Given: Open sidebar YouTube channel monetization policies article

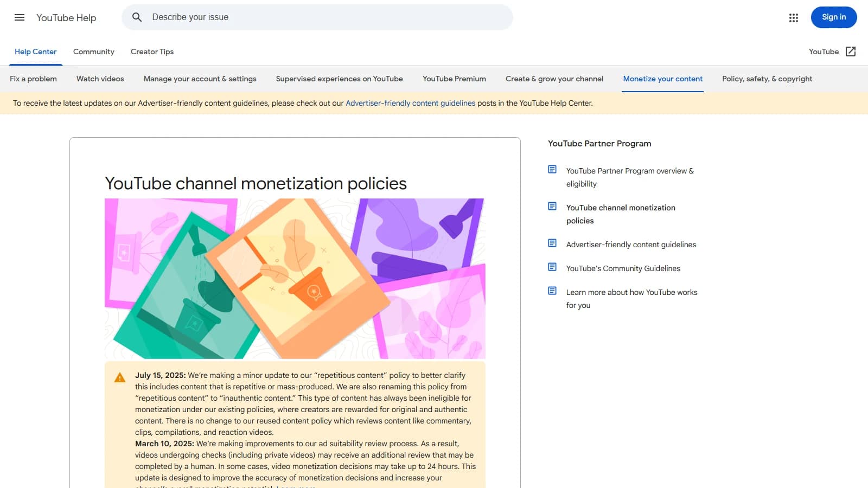Looking at the screenshot, I should 621,214.
